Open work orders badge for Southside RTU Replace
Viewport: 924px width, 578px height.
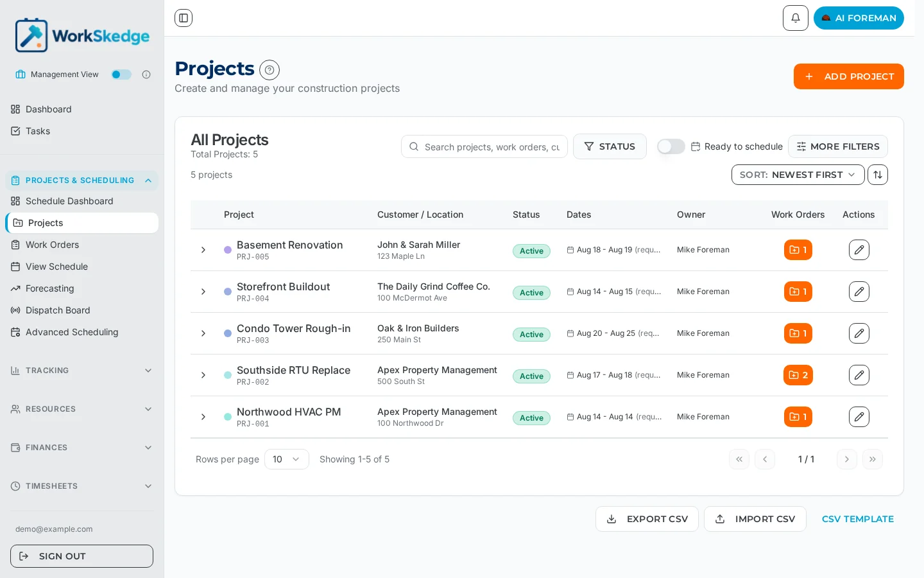(x=798, y=375)
